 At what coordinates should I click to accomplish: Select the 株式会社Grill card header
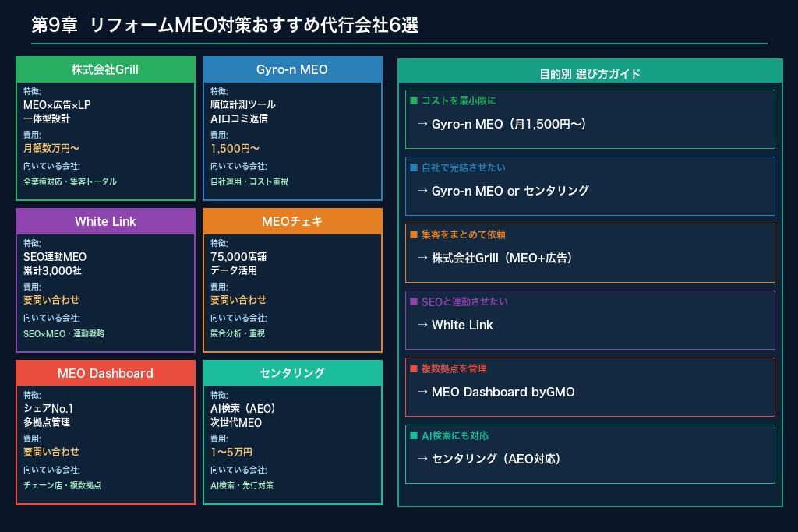(105, 69)
